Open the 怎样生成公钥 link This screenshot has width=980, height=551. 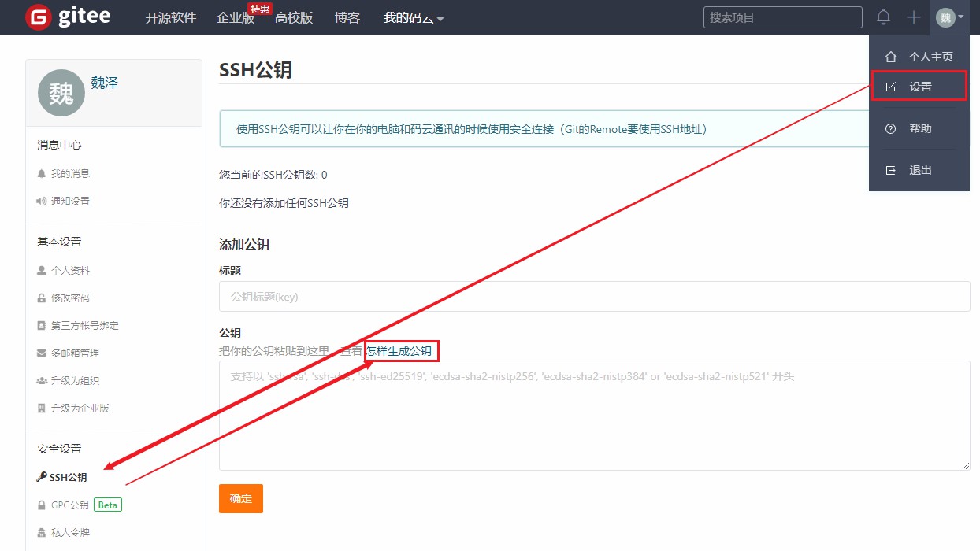pyautogui.click(x=399, y=350)
